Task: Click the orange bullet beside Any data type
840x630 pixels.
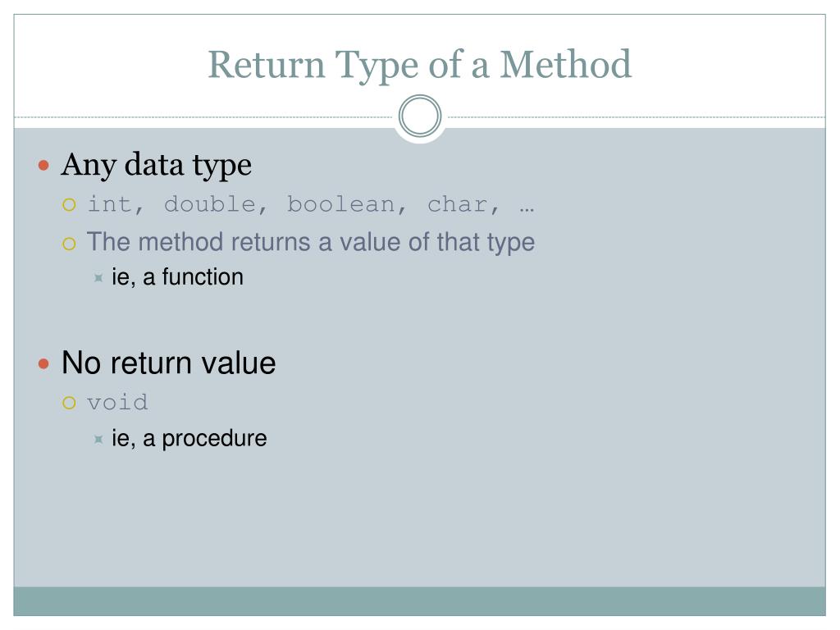Action: pos(44,165)
